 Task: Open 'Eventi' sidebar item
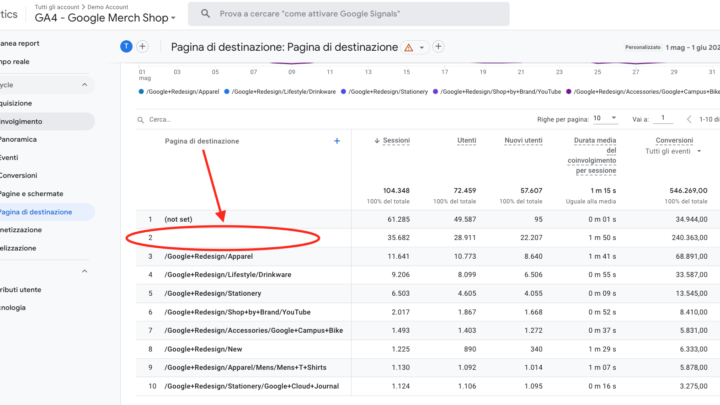[x=9, y=158]
